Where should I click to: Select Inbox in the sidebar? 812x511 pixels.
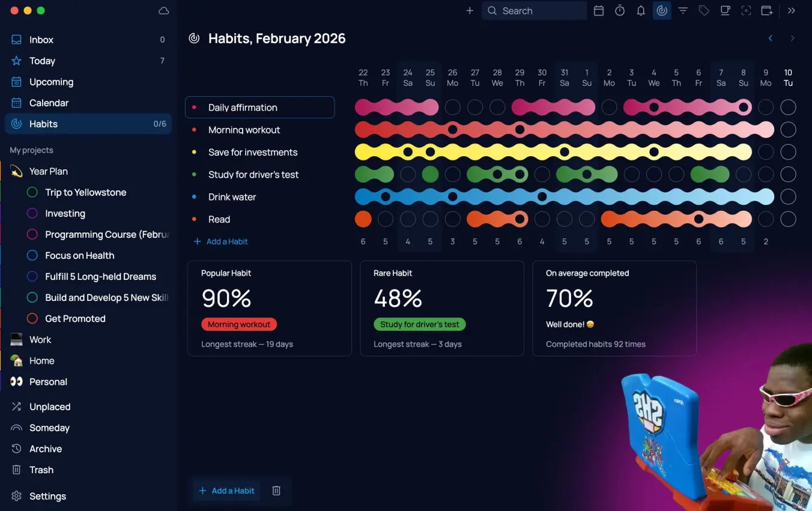tap(41, 40)
